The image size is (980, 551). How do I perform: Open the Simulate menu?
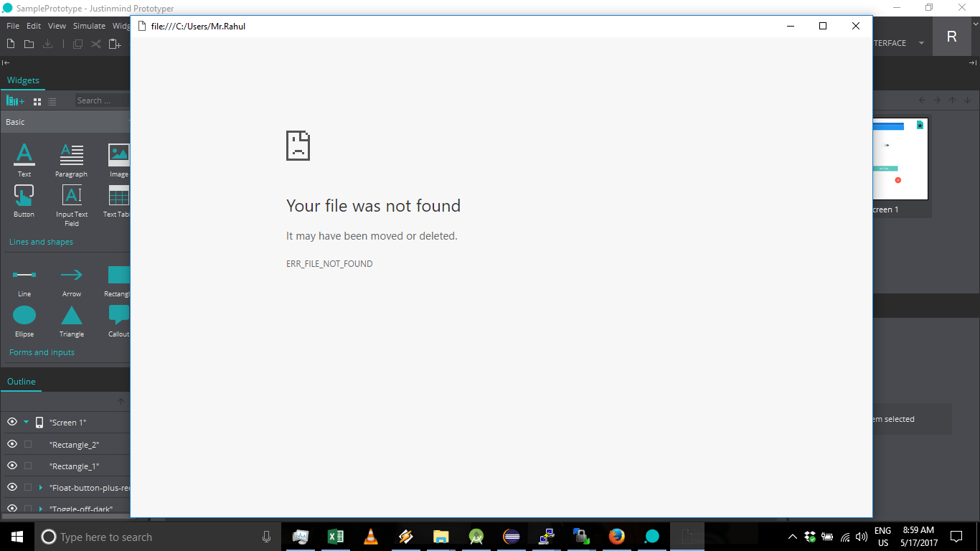[x=89, y=26]
